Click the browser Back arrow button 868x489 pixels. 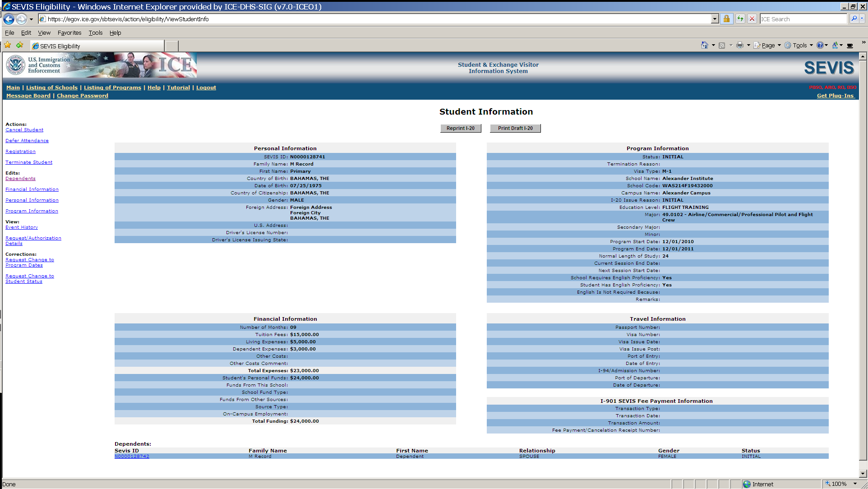pyautogui.click(x=9, y=19)
